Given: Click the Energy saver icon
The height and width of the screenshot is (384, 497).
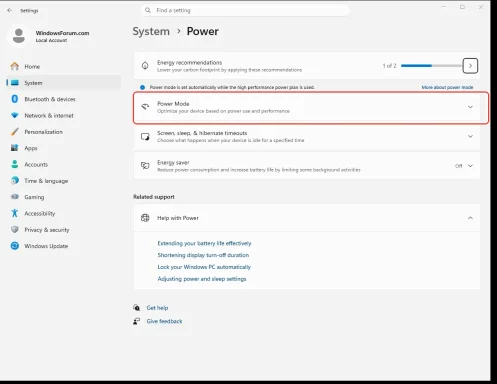Looking at the screenshot, I should click(145, 166).
